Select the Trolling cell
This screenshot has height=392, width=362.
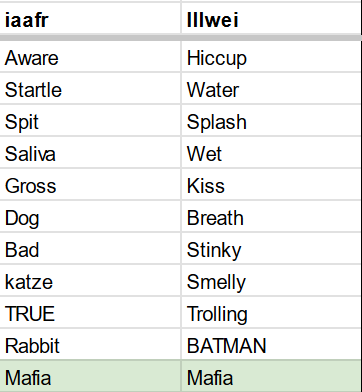pyautogui.click(x=272, y=312)
